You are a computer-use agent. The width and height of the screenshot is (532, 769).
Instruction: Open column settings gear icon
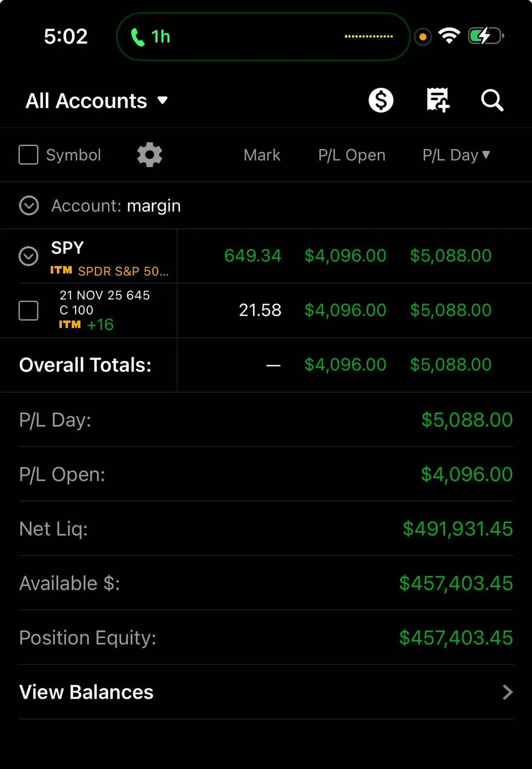click(149, 155)
